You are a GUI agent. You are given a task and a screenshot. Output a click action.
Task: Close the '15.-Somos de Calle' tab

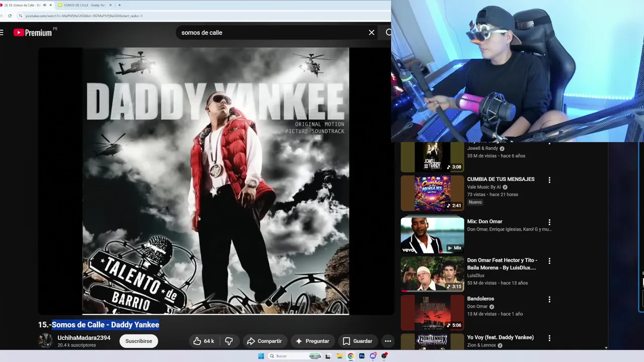[50, 5]
